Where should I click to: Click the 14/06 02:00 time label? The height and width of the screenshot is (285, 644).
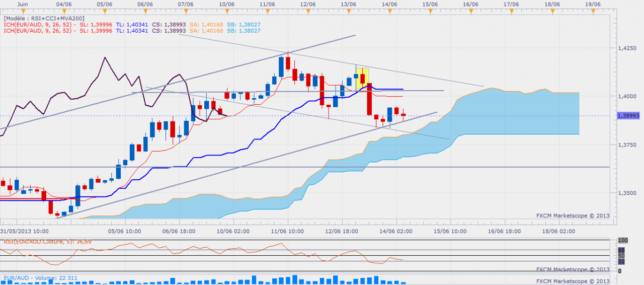coord(397,232)
